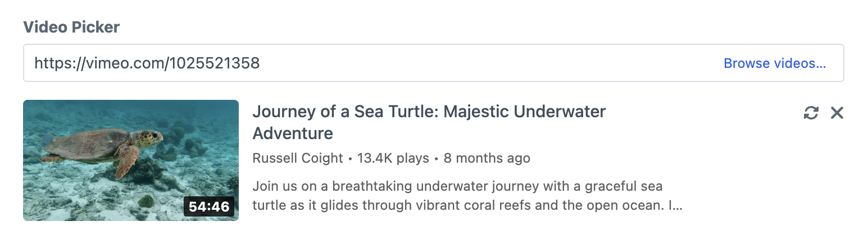The image size is (868, 244).
Task: Click the Video Picker field label
Action: [x=71, y=27]
